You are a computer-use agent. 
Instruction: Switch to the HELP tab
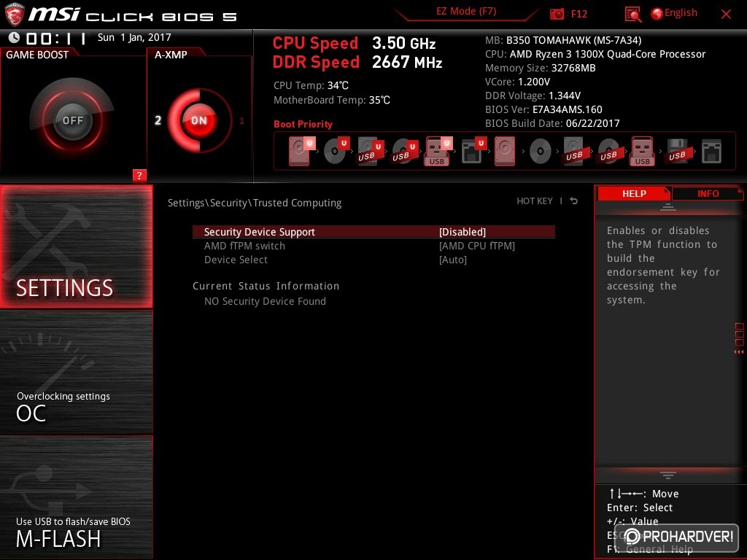click(x=634, y=193)
